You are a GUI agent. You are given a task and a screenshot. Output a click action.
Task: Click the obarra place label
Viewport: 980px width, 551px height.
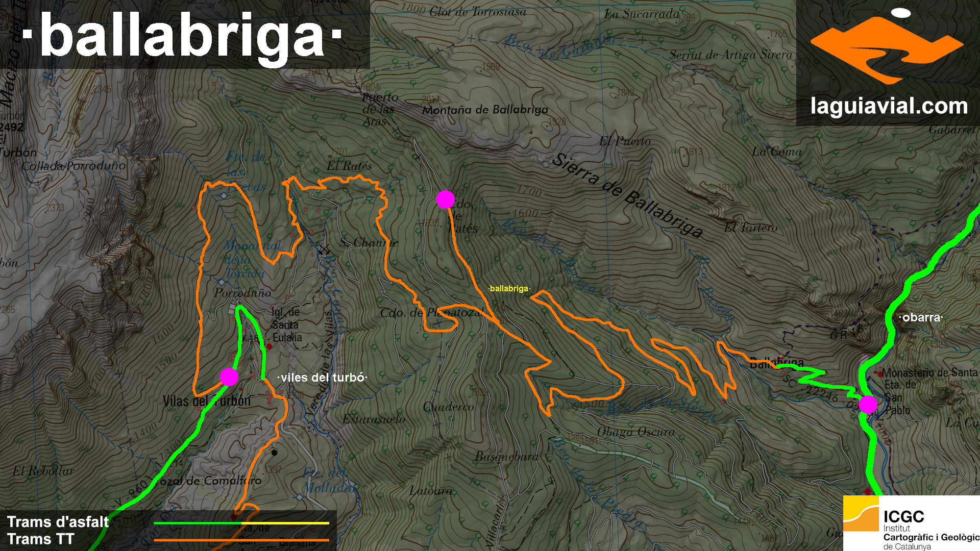pyautogui.click(x=921, y=317)
